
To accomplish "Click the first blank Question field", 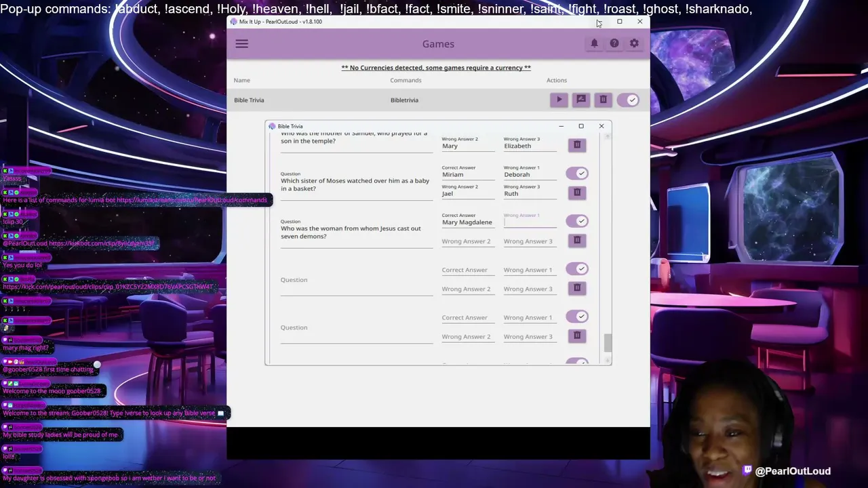I will click(x=356, y=280).
